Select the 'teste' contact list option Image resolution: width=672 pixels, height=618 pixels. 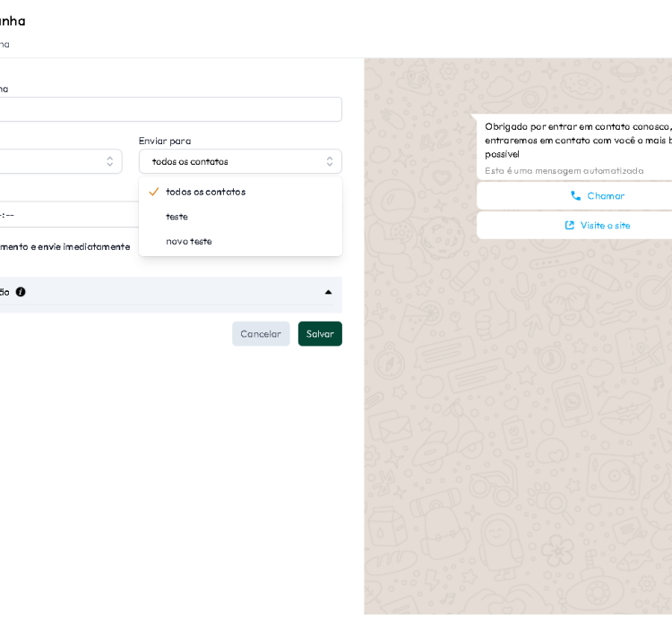(177, 217)
